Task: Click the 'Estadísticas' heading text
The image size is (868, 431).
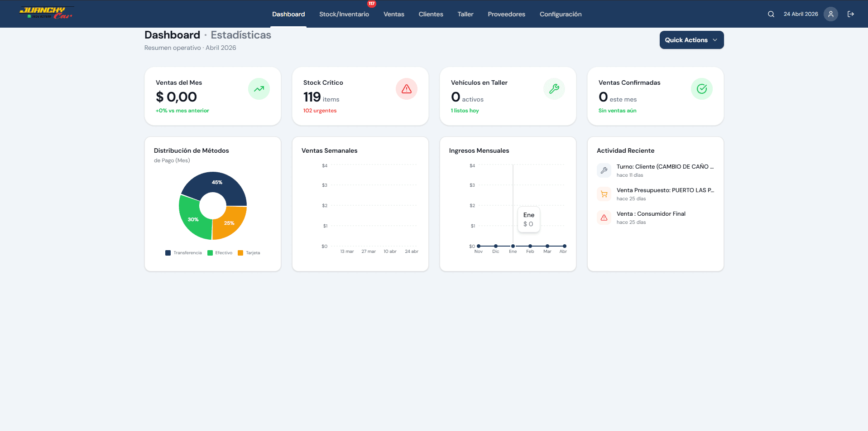Action: (x=241, y=35)
